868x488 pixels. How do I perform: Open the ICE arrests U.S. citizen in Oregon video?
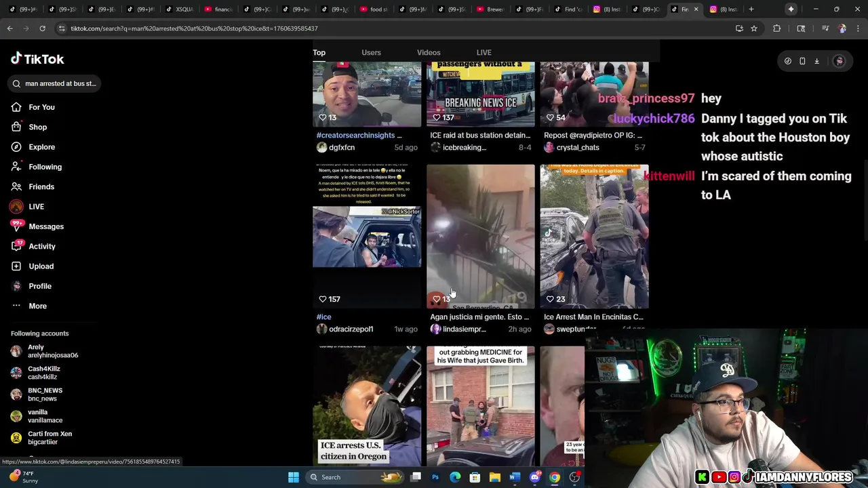[x=367, y=405]
